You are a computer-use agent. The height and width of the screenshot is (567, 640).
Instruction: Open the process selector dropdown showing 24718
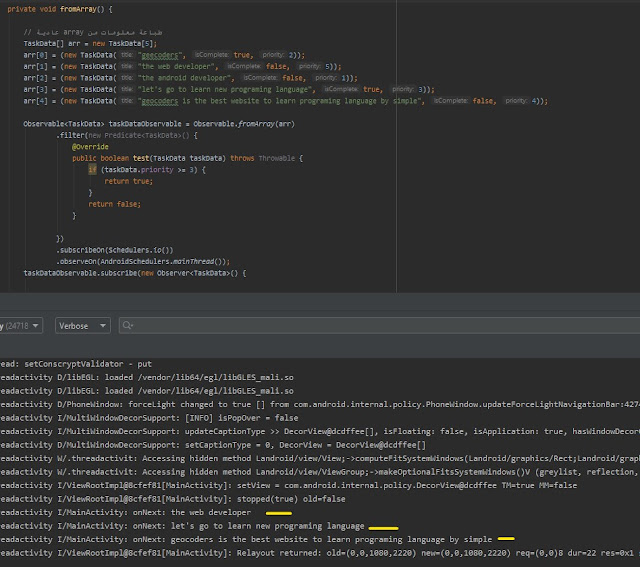point(22,326)
